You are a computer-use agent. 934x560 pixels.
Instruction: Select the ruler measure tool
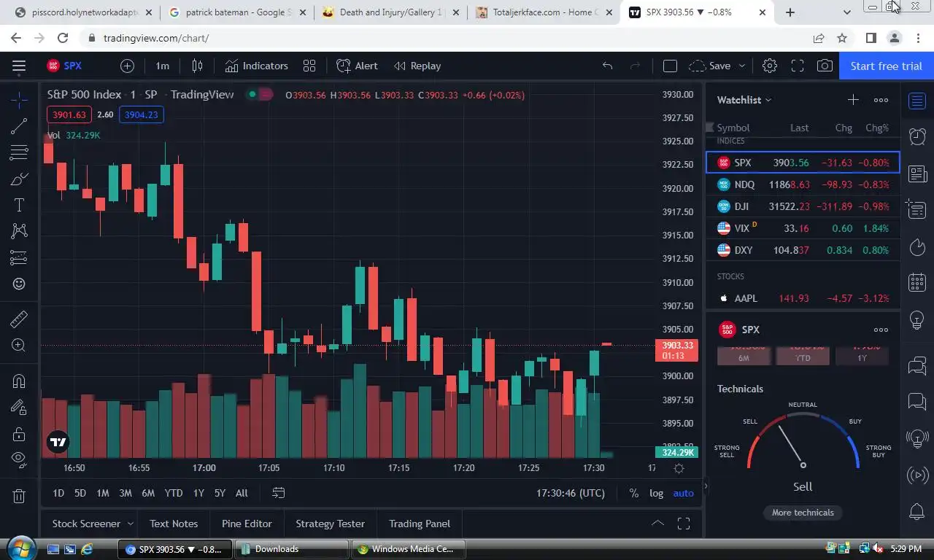(19, 319)
